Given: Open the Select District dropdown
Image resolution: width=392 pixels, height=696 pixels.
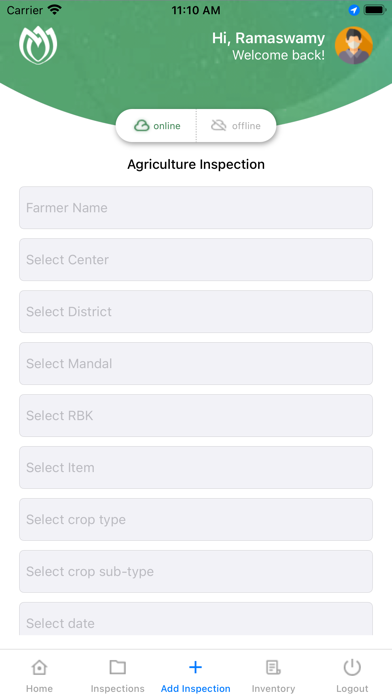Looking at the screenshot, I should click(x=196, y=312).
